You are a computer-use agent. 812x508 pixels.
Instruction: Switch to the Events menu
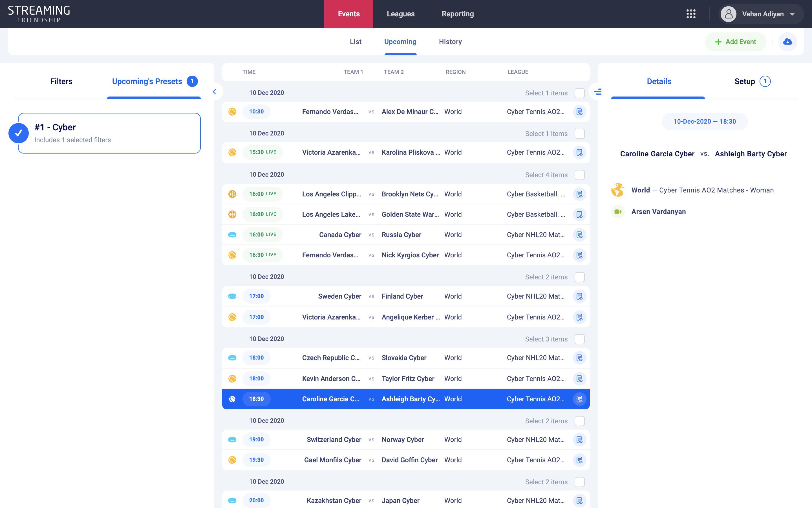[x=348, y=14]
